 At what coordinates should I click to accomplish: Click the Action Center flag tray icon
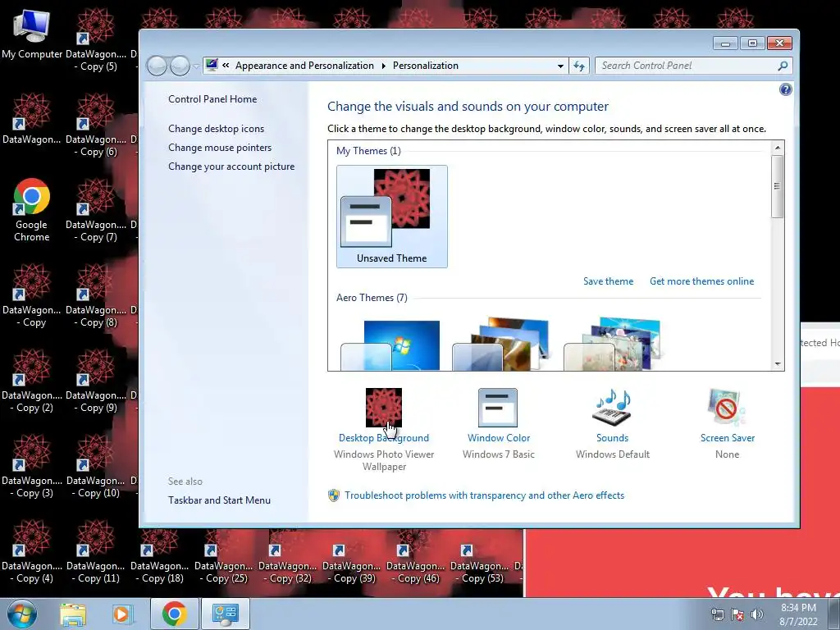pos(737,614)
